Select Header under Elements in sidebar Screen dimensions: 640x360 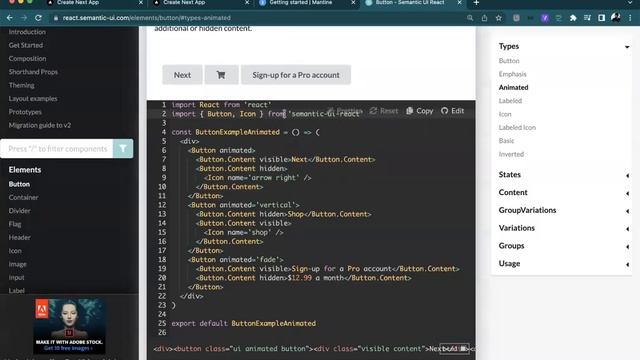coord(20,237)
